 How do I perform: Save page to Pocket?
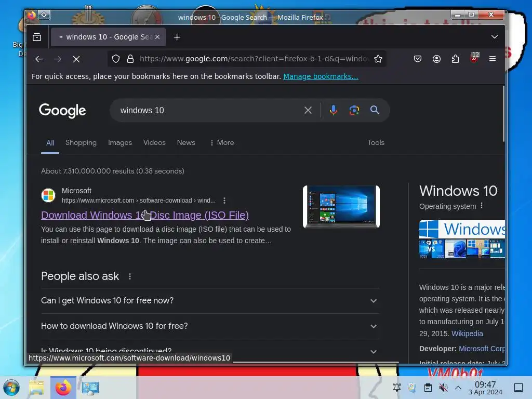pos(418,59)
